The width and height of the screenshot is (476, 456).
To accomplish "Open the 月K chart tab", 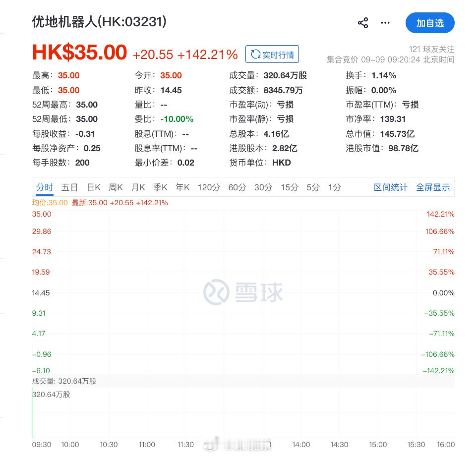I will pyautogui.click(x=138, y=187).
